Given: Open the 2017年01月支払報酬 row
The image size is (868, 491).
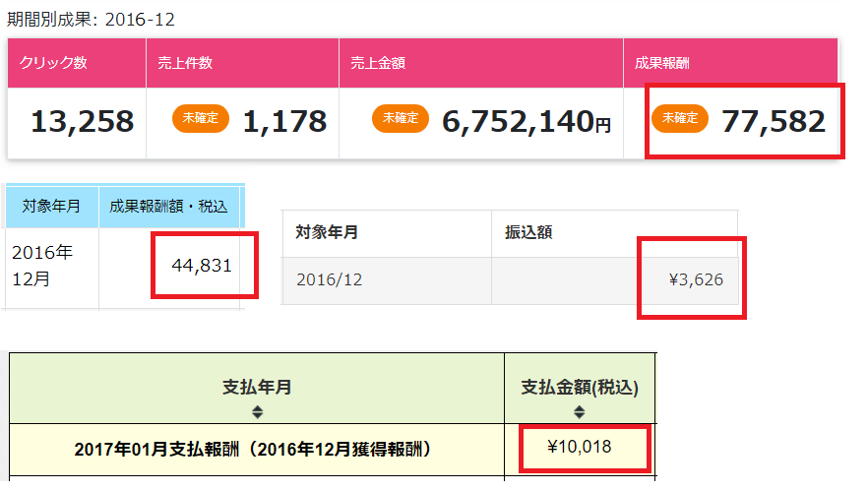Looking at the screenshot, I should coord(257,450).
